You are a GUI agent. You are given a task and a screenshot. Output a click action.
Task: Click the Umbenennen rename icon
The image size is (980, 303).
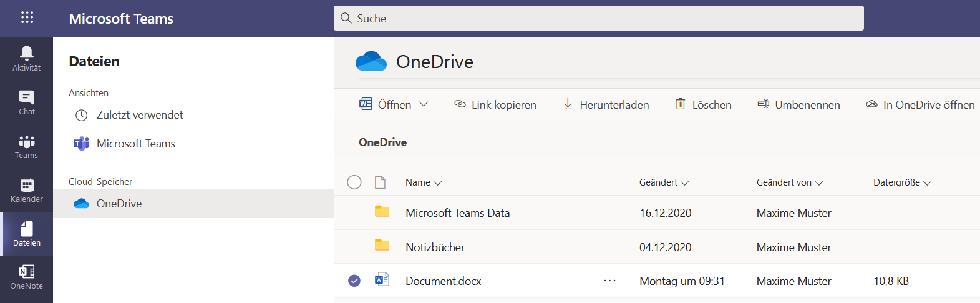tap(763, 104)
